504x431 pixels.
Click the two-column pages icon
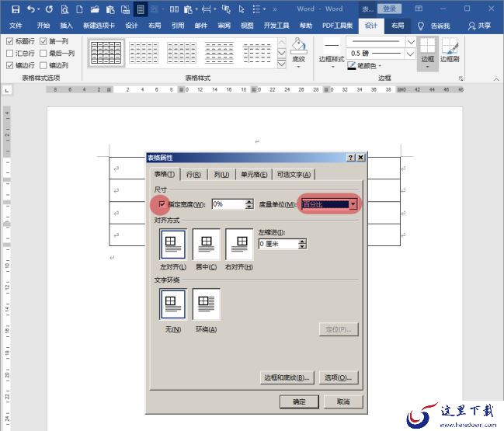click(x=174, y=9)
